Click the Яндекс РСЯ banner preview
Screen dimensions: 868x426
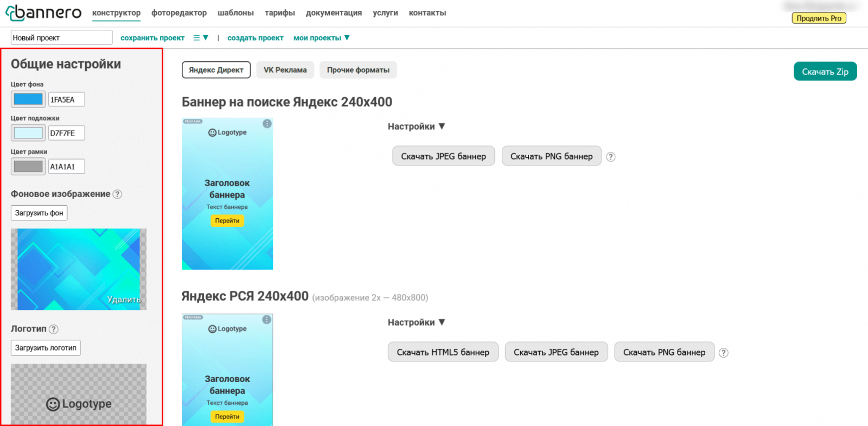click(x=227, y=370)
